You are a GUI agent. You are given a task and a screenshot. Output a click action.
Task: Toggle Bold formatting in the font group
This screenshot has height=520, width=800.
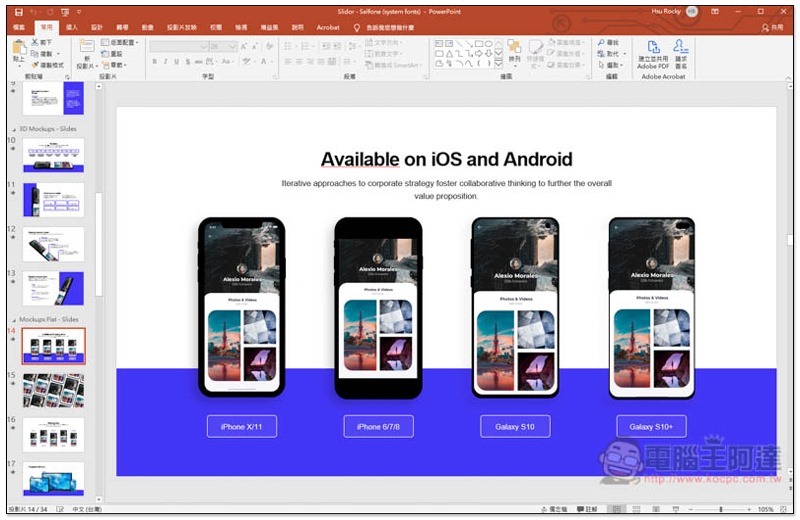tap(155, 62)
